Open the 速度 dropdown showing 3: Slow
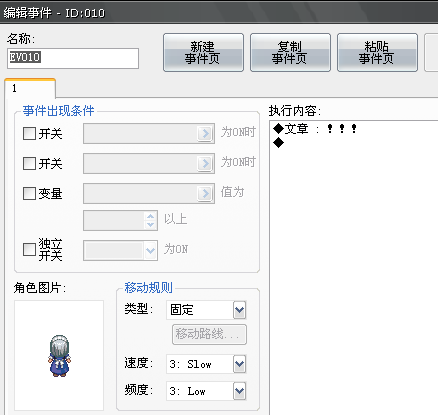The image size is (438, 415). (240, 364)
